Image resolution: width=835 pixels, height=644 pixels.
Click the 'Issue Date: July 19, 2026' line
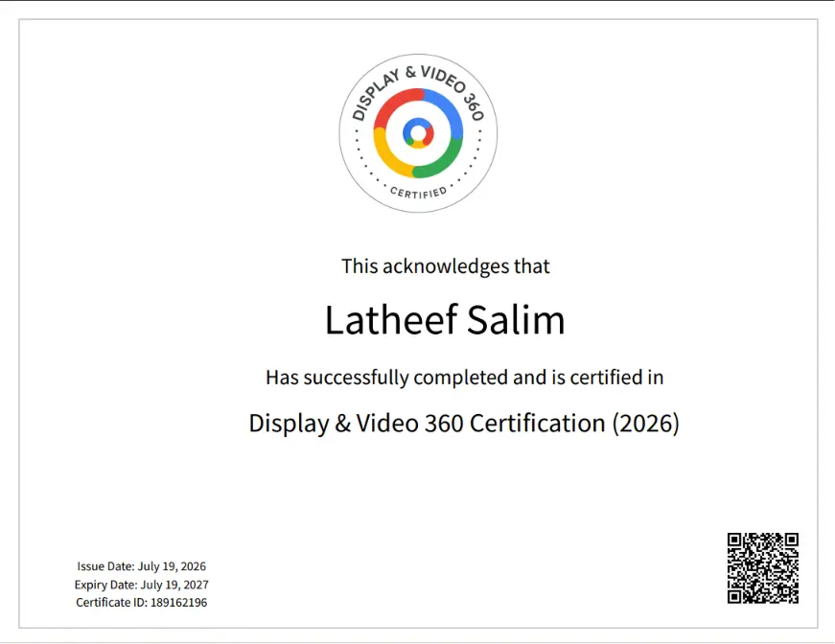tap(141, 566)
